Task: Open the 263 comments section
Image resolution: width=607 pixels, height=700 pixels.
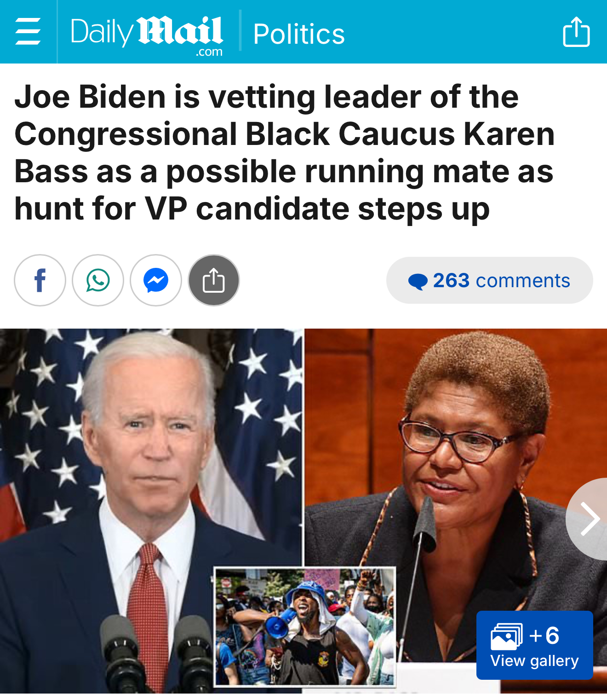Action: coord(490,280)
